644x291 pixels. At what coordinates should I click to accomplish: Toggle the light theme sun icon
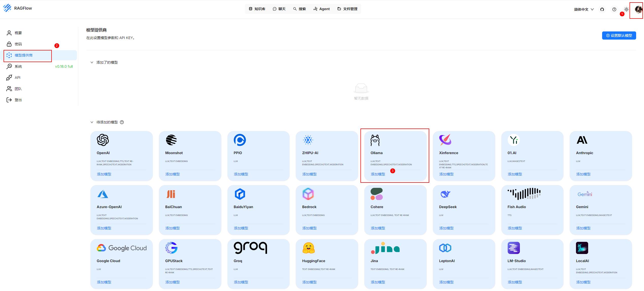point(626,9)
